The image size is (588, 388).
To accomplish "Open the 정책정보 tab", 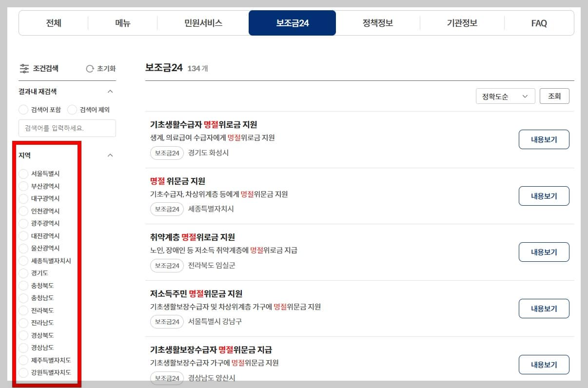I will (377, 23).
